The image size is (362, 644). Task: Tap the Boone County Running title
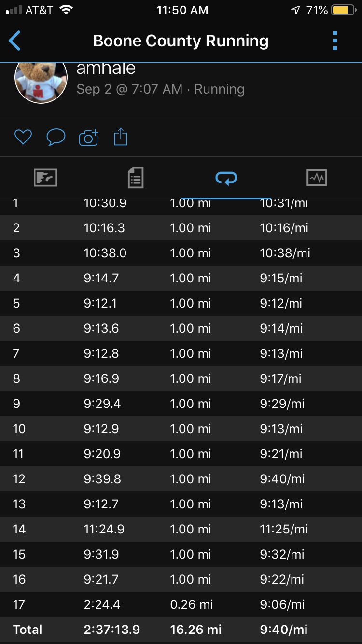181,41
